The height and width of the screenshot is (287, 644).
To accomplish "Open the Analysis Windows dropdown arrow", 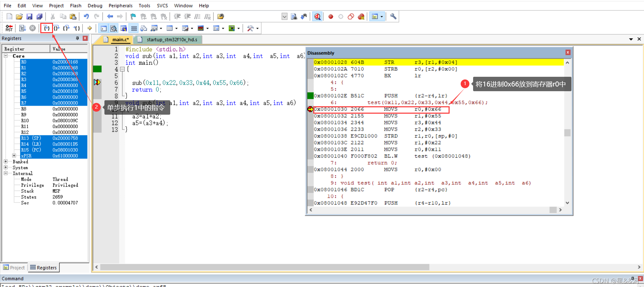I will click(208, 28).
